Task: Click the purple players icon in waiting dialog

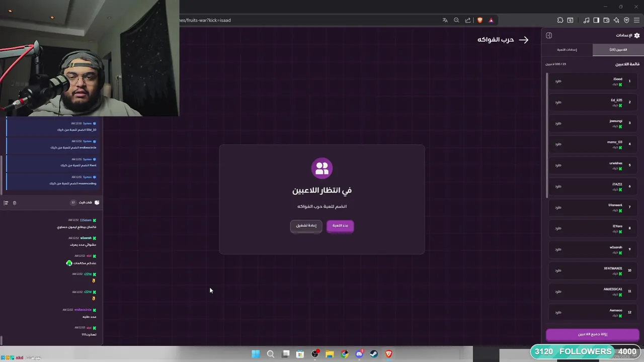Action: (322, 168)
